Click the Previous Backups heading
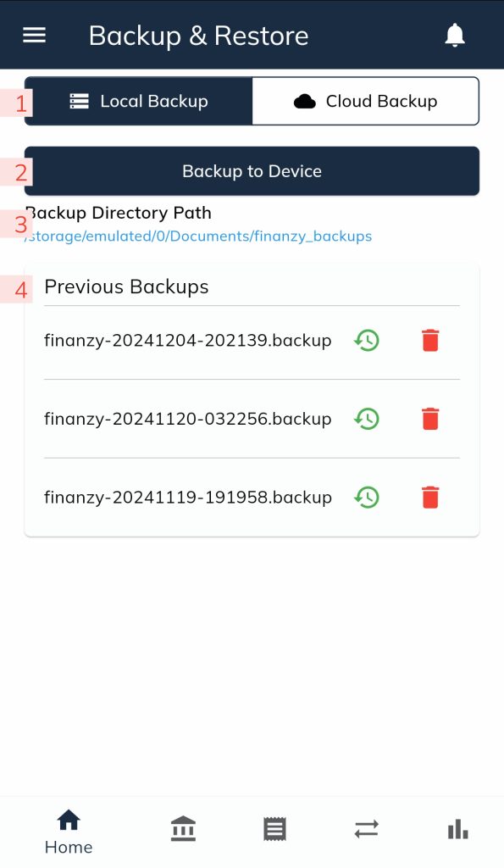Screen dimensions: 504x868 click(127, 287)
